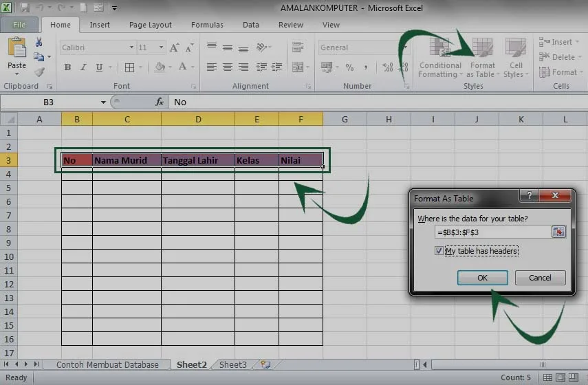Viewport: 588px width, 385px height.
Task: Click Comma Style icon
Action: pyautogui.click(x=366, y=67)
